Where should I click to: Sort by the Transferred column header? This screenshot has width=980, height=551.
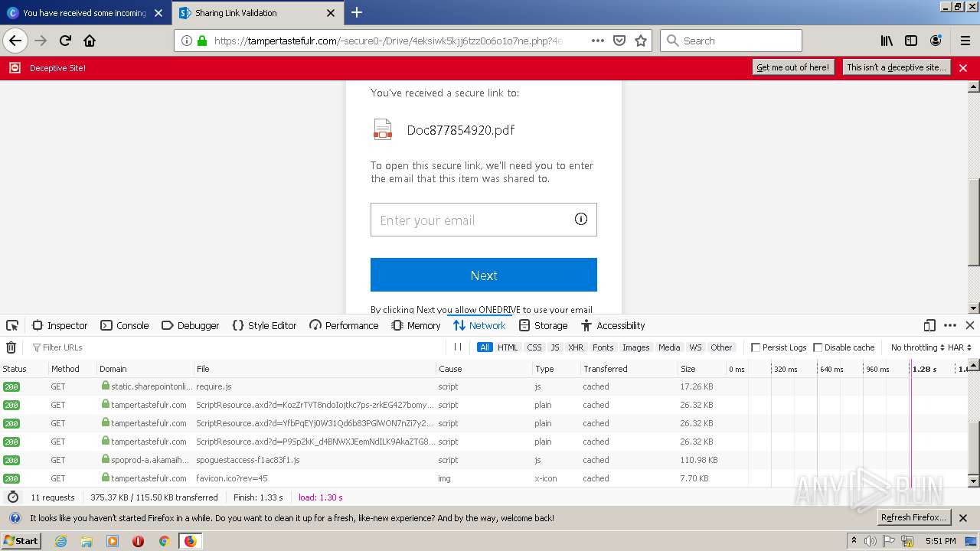point(628,369)
